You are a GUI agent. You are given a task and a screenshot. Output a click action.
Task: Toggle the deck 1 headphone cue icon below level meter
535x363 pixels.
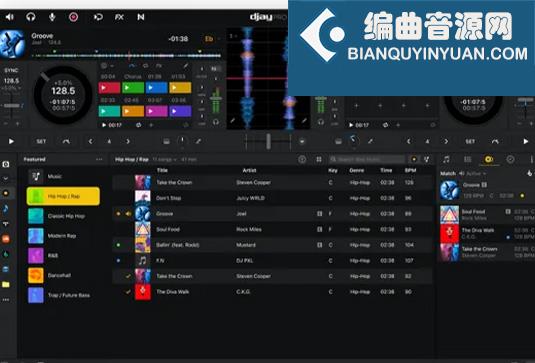tap(216, 122)
